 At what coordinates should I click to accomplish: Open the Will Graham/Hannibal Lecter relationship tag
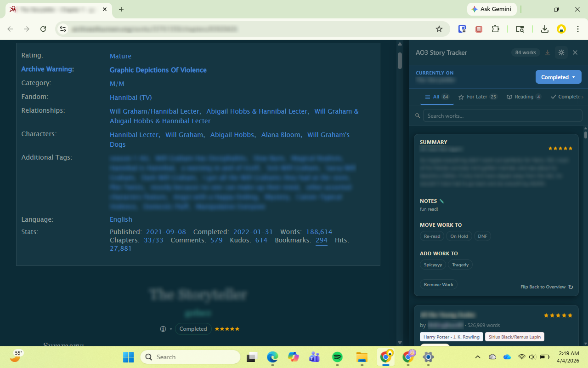pyautogui.click(x=155, y=111)
